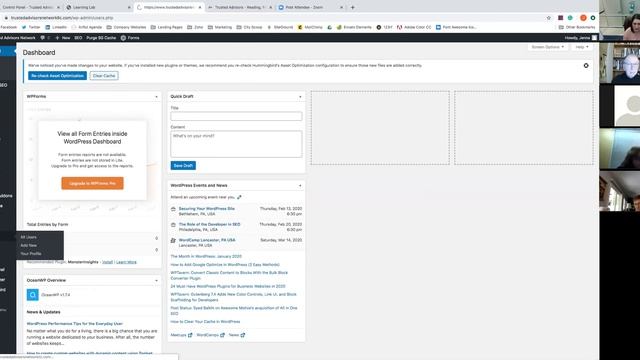Open The Role of the Developer in SEO event
The width and height of the screenshot is (640, 360).
pyautogui.click(x=209, y=224)
